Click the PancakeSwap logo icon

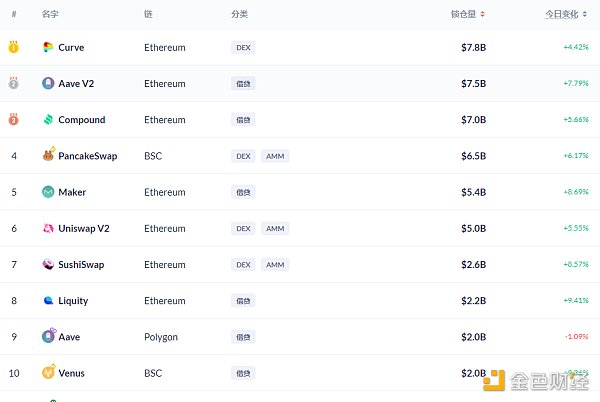point(48,156)
